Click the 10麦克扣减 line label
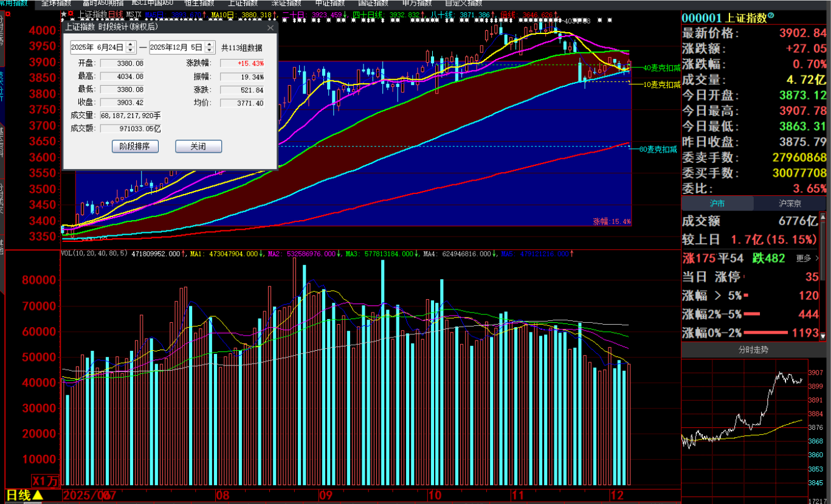Image resolution: width=831 pixels, height=504 pixels. coord(661,85)
